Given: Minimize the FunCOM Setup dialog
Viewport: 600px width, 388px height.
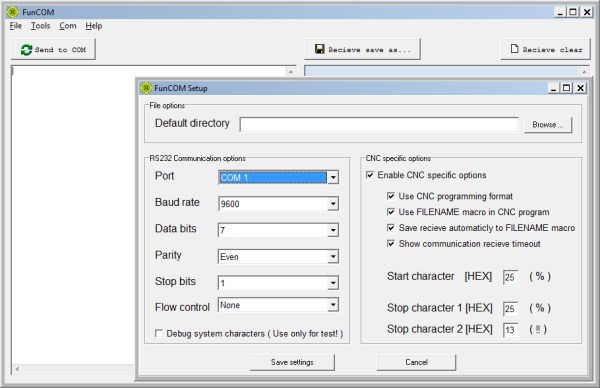Looking at the screenshot, I should click(553, 88).
